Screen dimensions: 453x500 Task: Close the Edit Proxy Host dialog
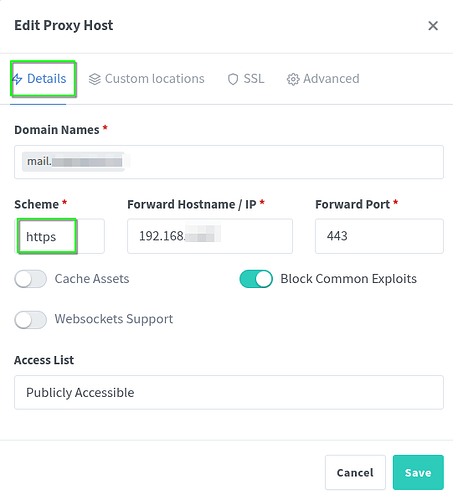point(433,26)
